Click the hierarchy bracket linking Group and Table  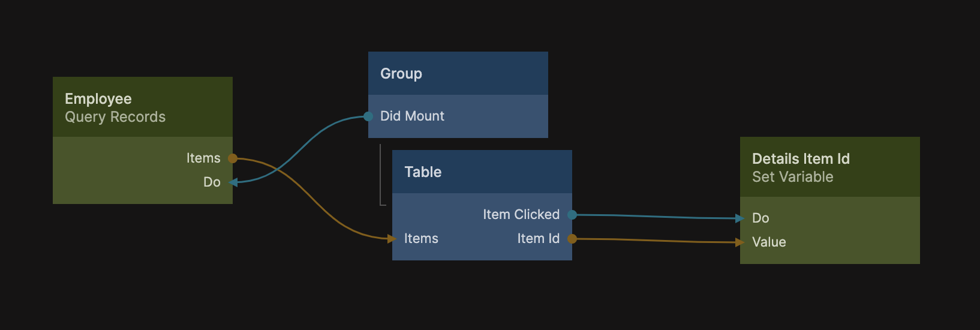(381, 175)
